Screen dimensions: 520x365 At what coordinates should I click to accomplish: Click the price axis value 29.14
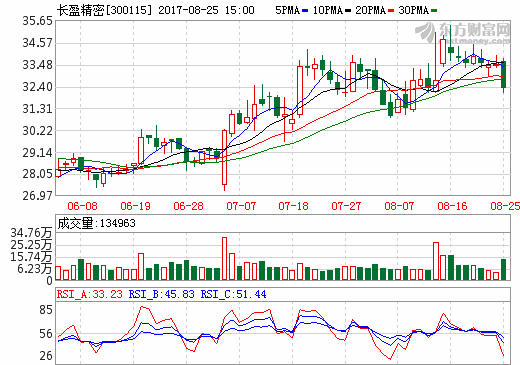(x=37, y=153)
